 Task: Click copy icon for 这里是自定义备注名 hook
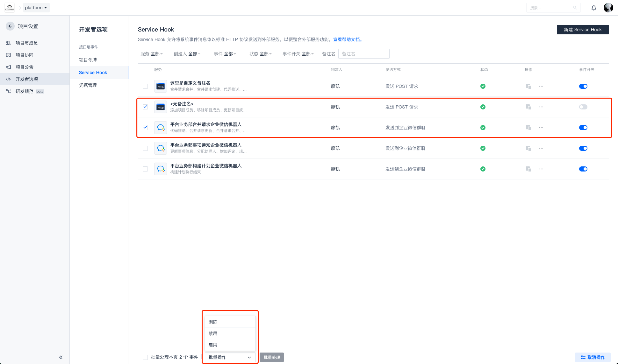point(528,86)
